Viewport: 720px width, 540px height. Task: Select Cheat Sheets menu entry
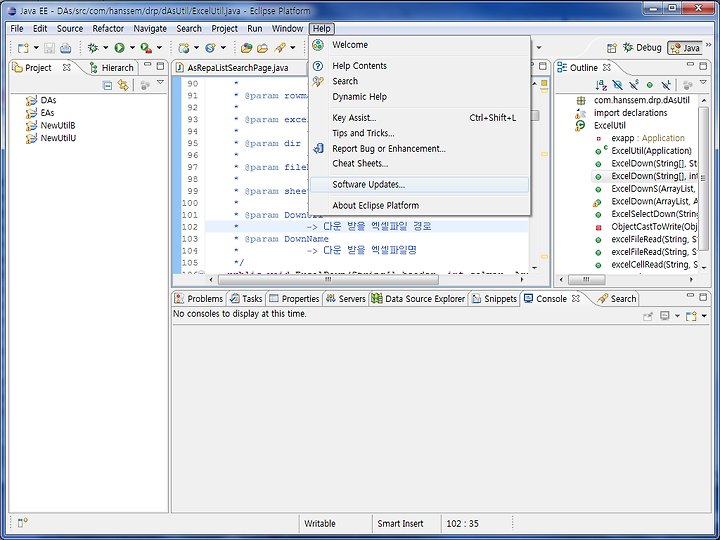tap(419, 163)
